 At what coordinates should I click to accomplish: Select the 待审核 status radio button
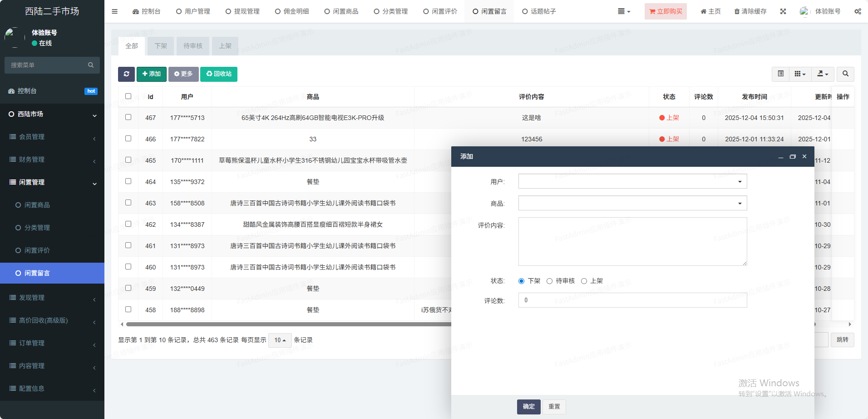pos(549,281)
